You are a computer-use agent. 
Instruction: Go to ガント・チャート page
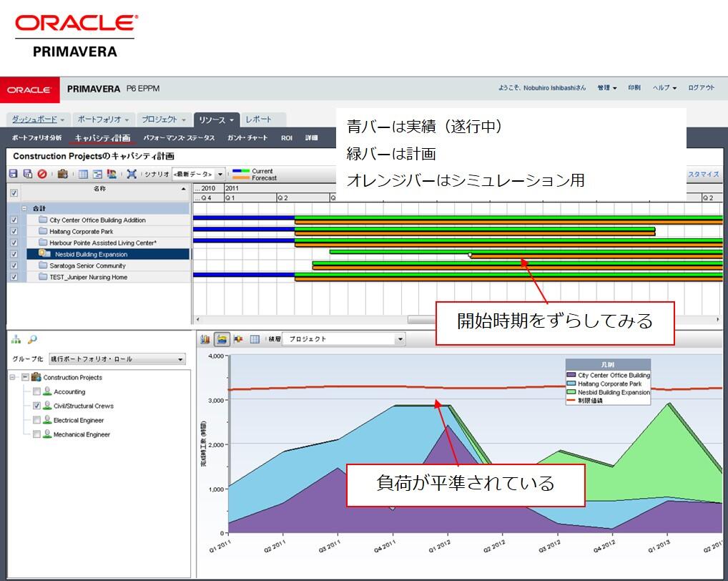point(247,138)
